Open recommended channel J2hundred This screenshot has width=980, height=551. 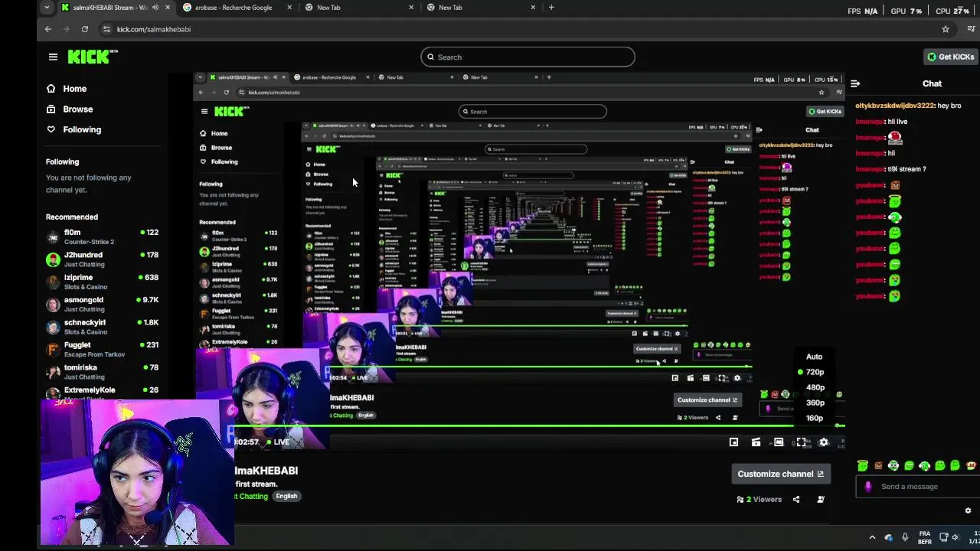coord(102,259)
